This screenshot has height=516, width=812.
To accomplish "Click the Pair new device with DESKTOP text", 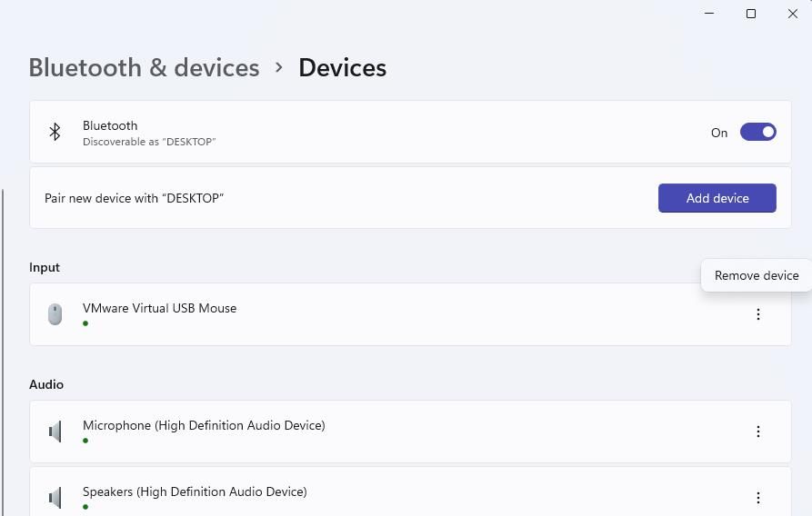I will (134, 198).
